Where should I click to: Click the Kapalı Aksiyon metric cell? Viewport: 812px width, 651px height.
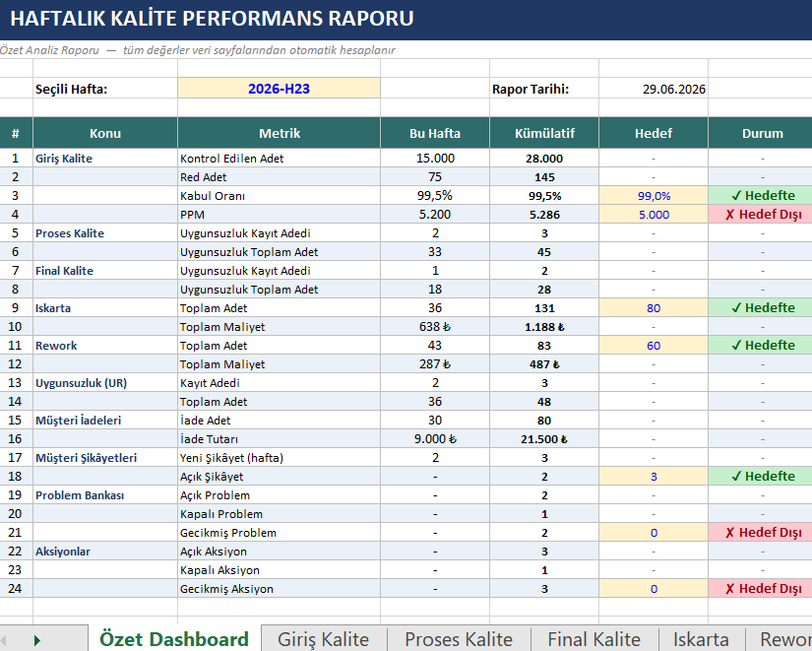pos(280,569)
